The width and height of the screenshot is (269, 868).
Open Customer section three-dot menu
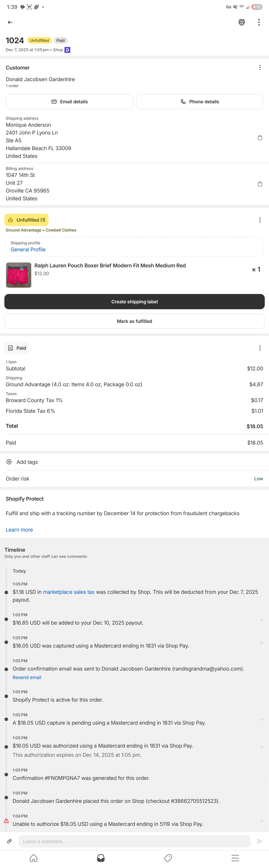[x=260, y=68]
